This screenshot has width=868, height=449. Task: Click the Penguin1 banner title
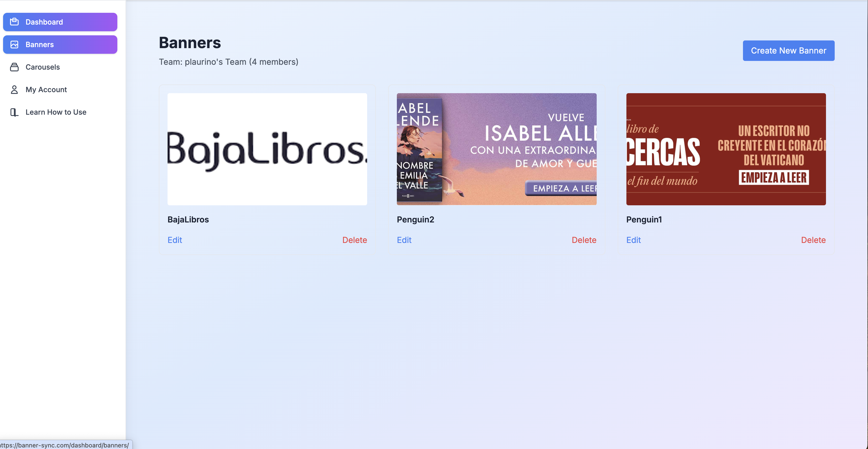coord(644,219)
